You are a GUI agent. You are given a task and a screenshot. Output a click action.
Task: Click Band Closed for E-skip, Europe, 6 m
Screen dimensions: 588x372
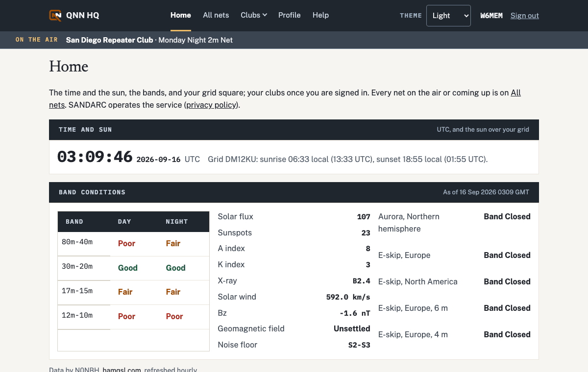point(507,308)
